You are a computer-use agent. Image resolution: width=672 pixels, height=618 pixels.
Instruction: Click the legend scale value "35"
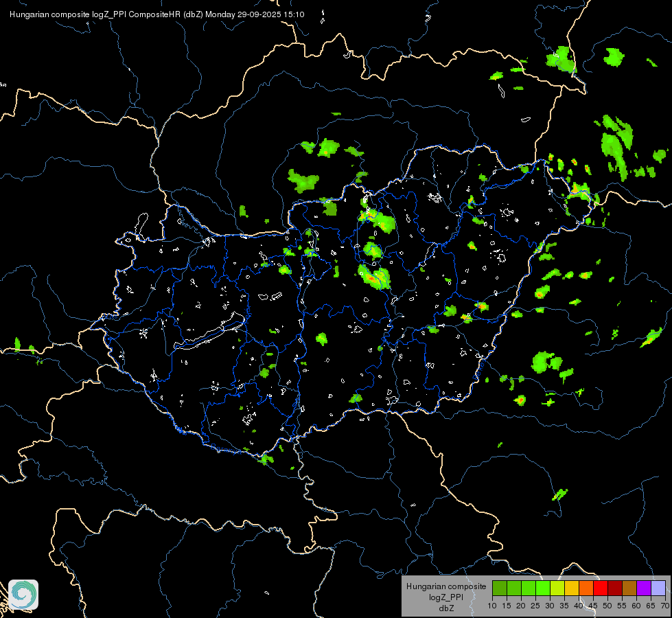point(564,606)
